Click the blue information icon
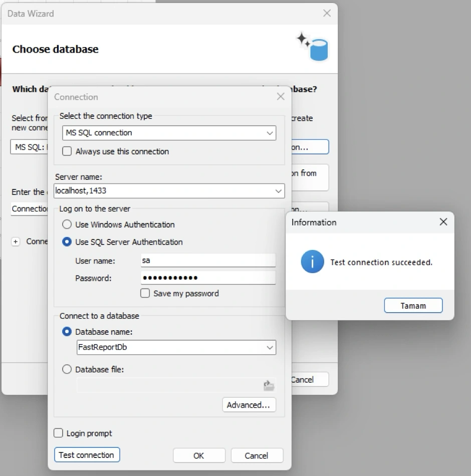This screenshot has width=471, height=476. (312, 262)
